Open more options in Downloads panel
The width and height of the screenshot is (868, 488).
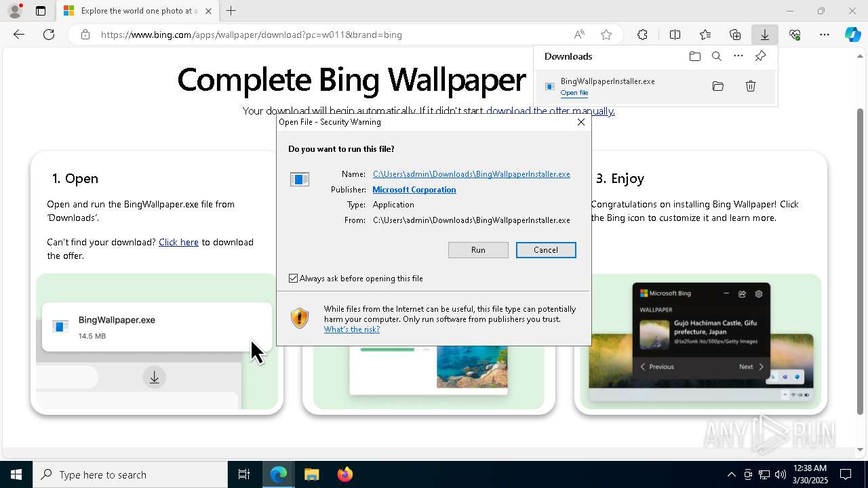738,56
